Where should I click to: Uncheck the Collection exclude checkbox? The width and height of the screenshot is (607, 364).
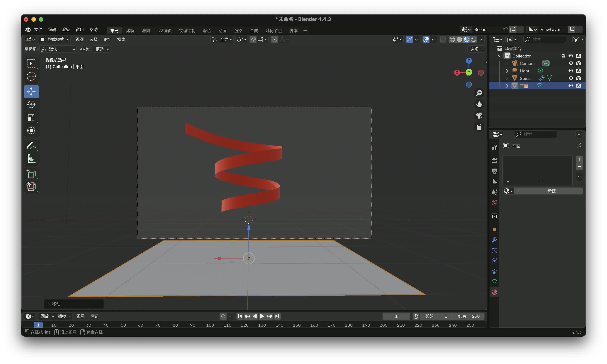click(x=563, y=56)
